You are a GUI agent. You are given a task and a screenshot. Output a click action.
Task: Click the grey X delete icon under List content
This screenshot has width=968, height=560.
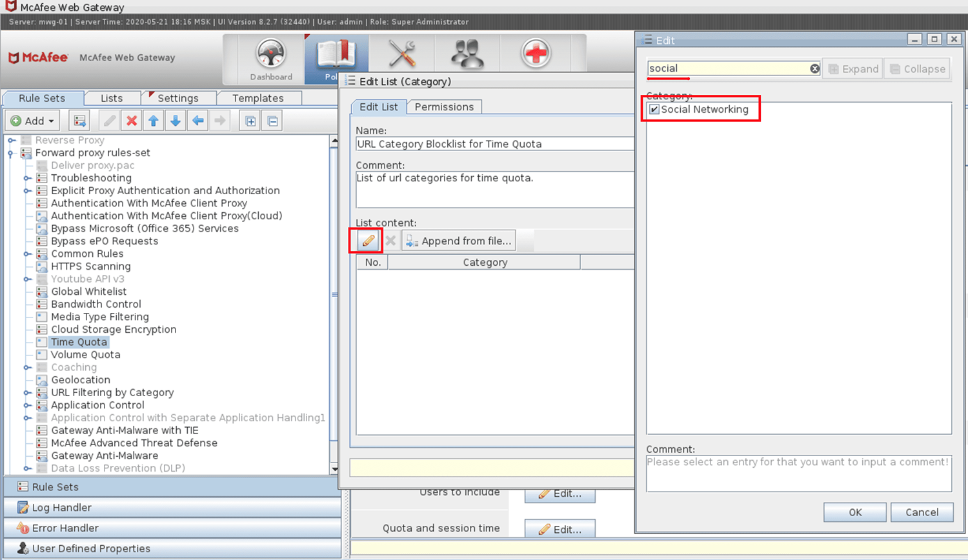pyautogui.click(x=390, y=241)
